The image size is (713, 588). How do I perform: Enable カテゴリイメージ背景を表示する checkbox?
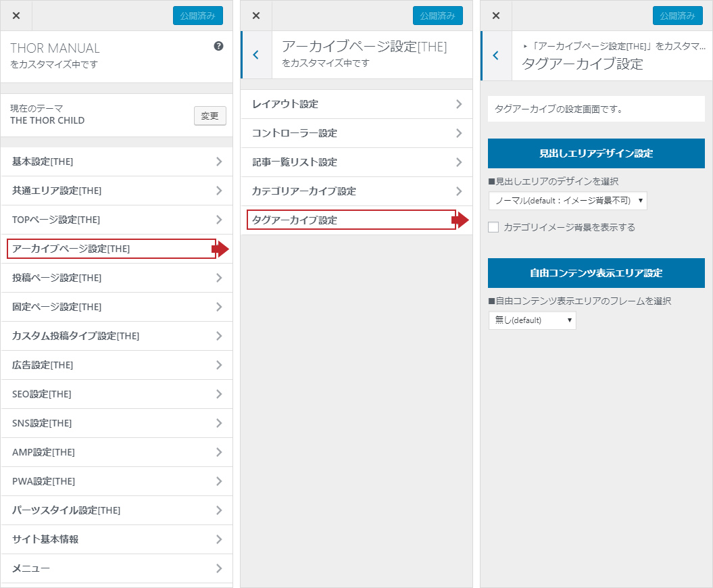494,228
